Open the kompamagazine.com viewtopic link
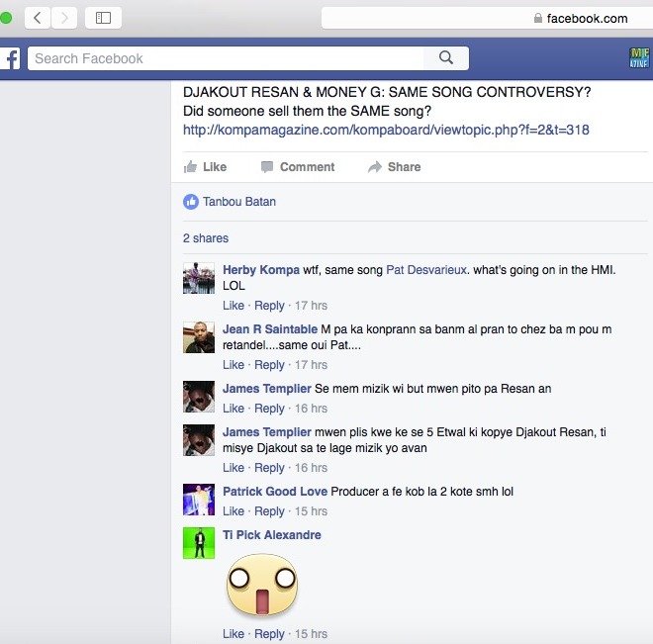This screenshot has height=644, width=653. 386,130
